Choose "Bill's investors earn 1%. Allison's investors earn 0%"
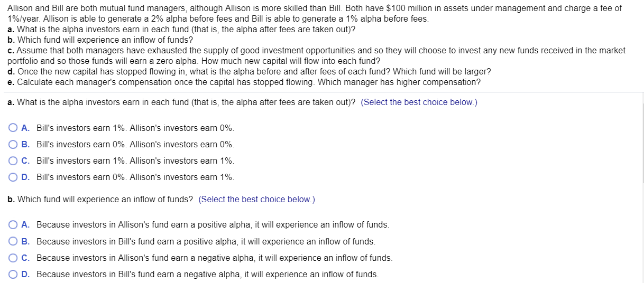 pyautogui.click(x=135, y=128)
